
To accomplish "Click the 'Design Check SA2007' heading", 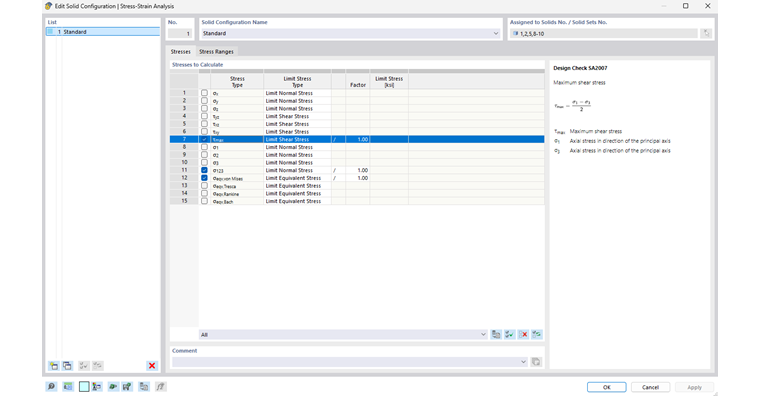I will [x=580, y=68].
